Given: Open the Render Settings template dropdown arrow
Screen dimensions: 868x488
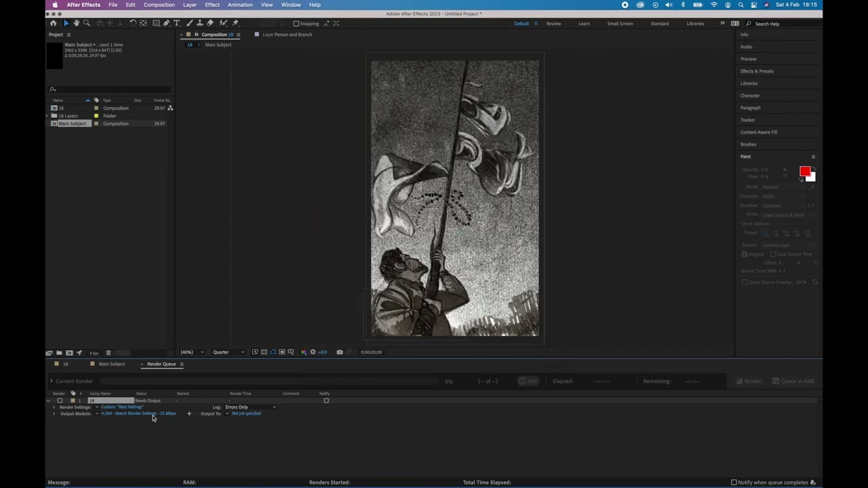Looking at the screenshot, I should pos(96,407).
